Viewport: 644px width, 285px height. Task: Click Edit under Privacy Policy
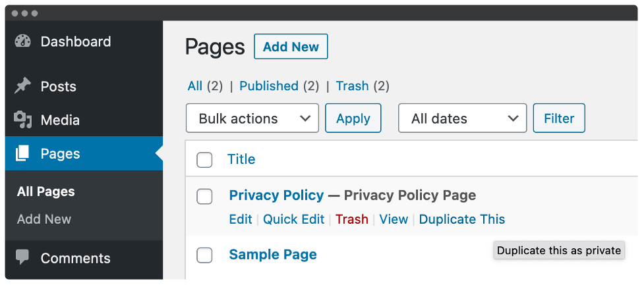tap(241, 219)
